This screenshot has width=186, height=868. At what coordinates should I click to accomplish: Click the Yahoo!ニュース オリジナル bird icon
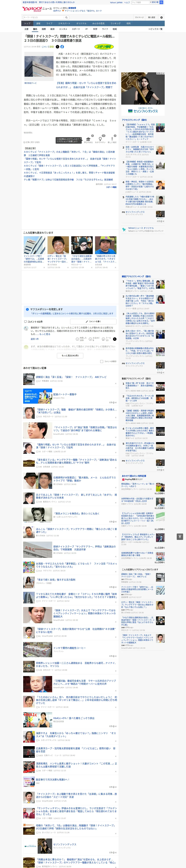click(124, 229)
